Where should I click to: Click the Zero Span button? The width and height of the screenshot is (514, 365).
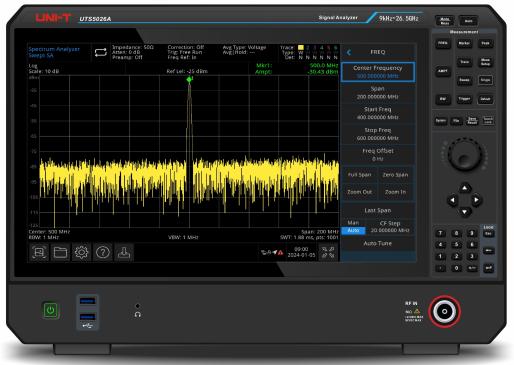point(396,175)
